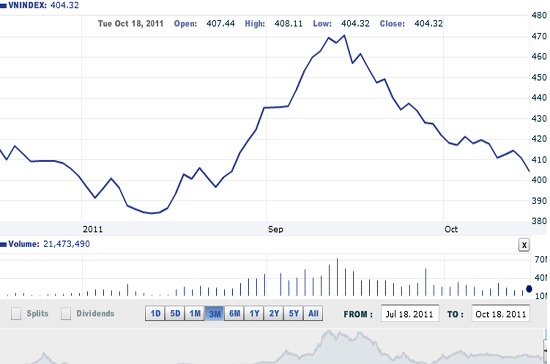Select the 1D time range
This screenshot has width=550, height=364.
coord(155,314)
